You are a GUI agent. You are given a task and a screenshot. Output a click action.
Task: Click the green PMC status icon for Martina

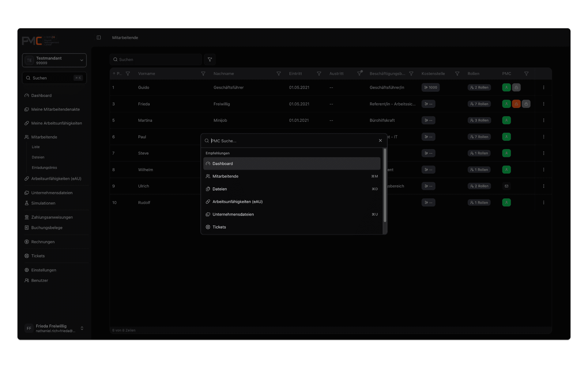click(x=507, y=120)
